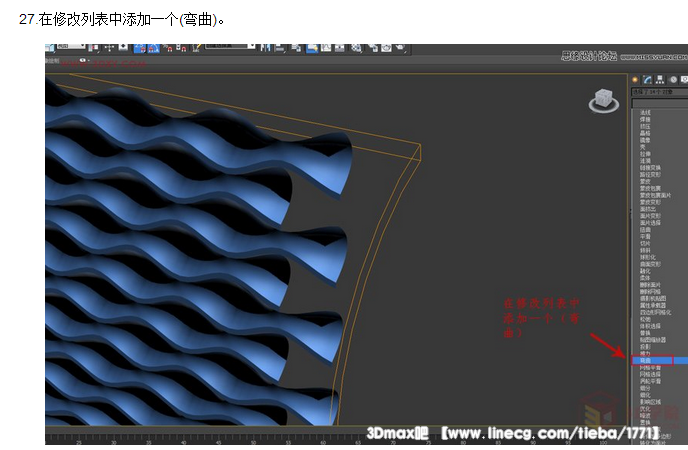Choose 涡轮平滑 in the modifier list

(650, 382)
